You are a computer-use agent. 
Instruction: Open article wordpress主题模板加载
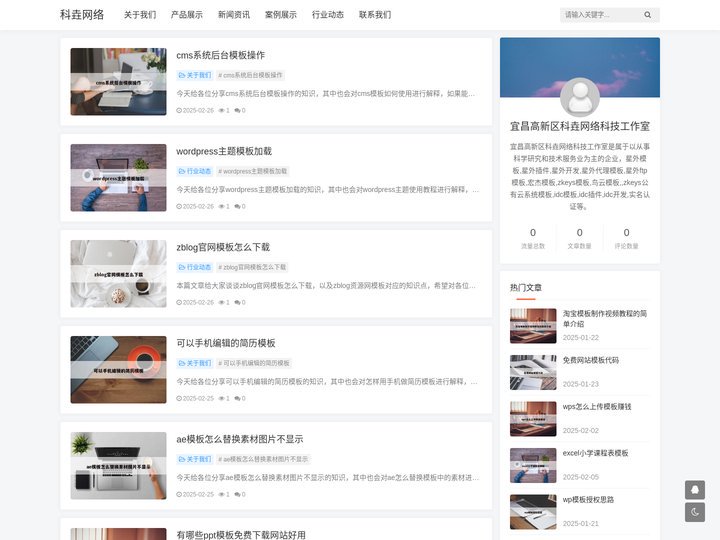tap(224, 151)
